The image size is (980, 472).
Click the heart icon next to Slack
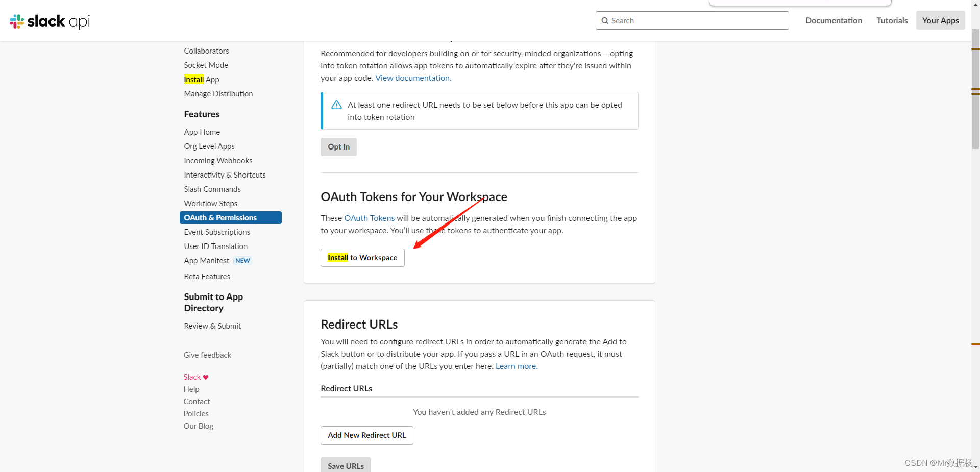pos(206,378)
